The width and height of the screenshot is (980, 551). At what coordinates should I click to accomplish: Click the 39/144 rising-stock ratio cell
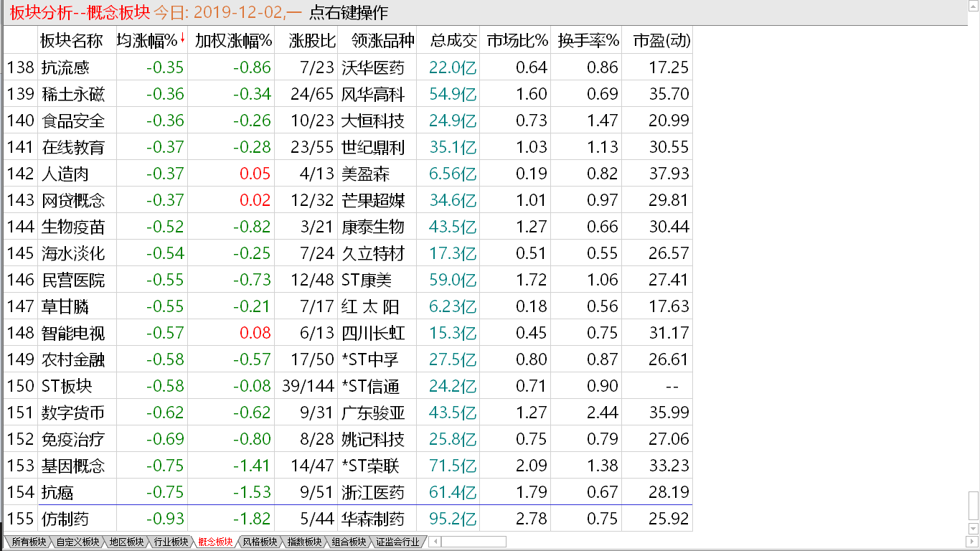[306, 386]
